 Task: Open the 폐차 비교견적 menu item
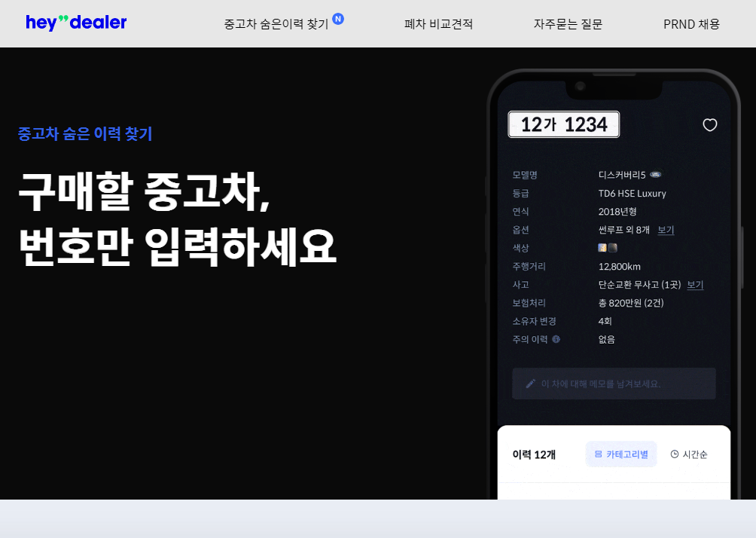(440, 23)
